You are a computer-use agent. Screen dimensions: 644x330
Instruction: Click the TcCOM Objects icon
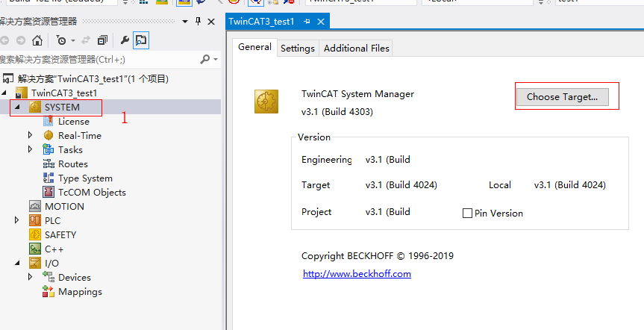click(x=49, y=192)
